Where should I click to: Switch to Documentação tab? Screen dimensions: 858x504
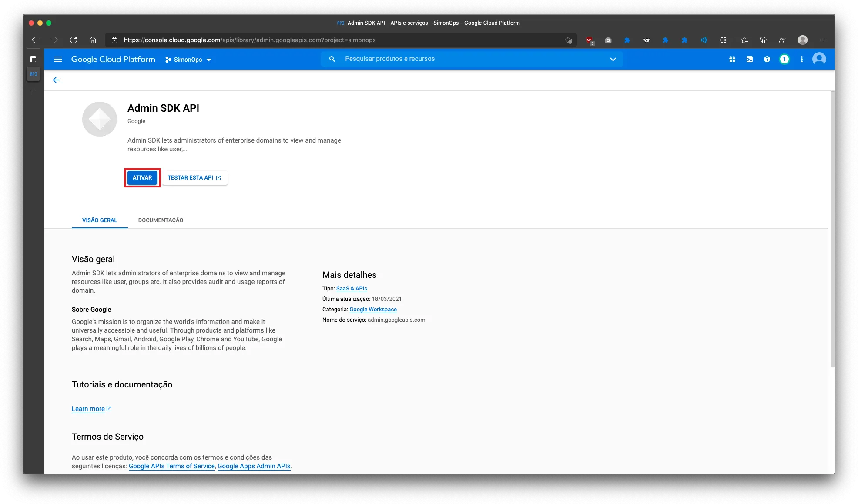coord(161,220)
